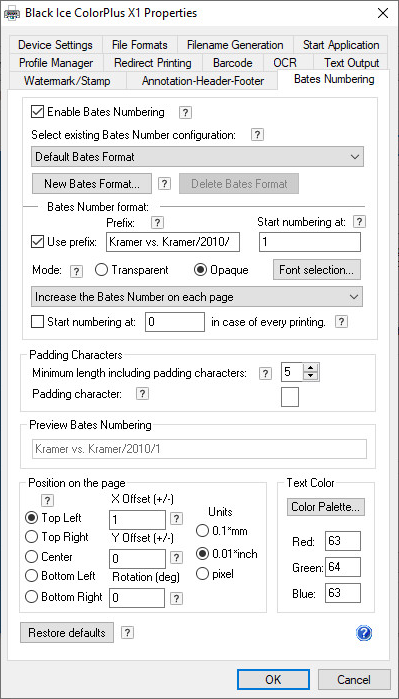Viewport: 399px width, 699px height.
Task: Open Increase the Bates Number dropdown
Action: pos(197,297)
